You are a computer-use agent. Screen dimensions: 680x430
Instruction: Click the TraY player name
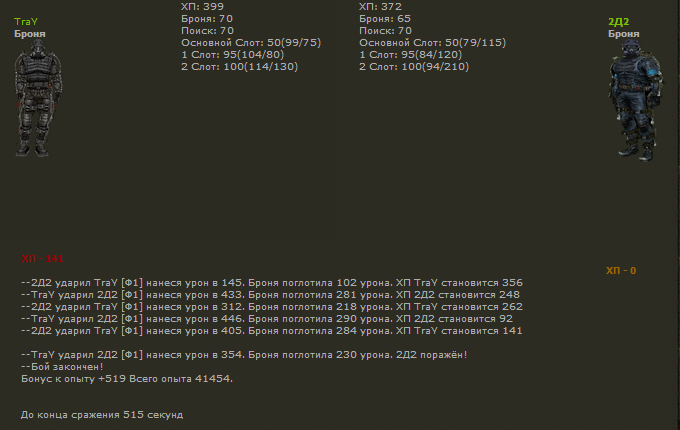tap(28, 21)
